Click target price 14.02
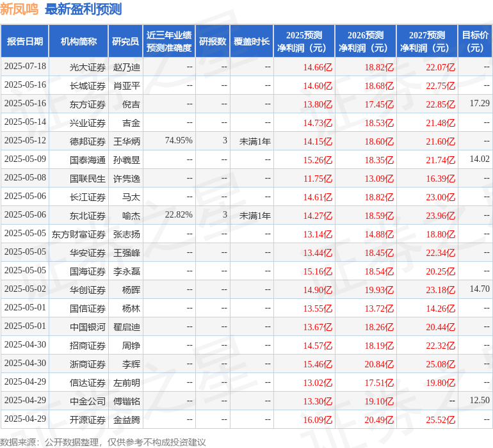The image size is (493, 448). [480, 159]
